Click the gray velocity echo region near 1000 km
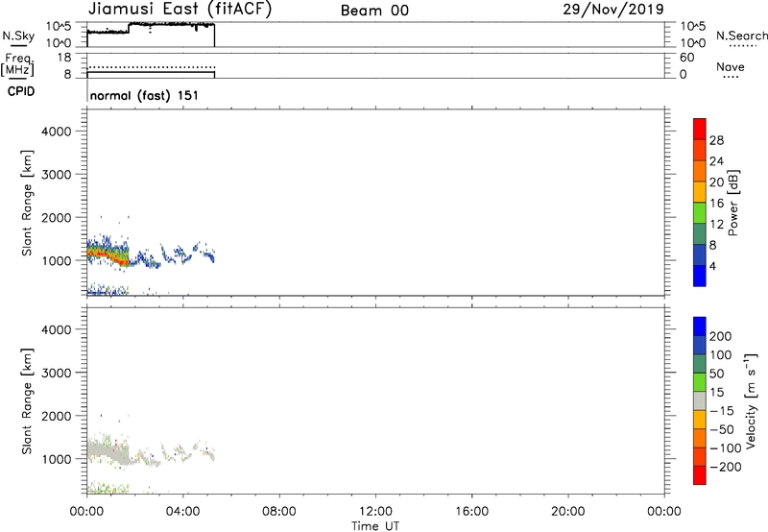768x532 pixels. pos(108,451)
